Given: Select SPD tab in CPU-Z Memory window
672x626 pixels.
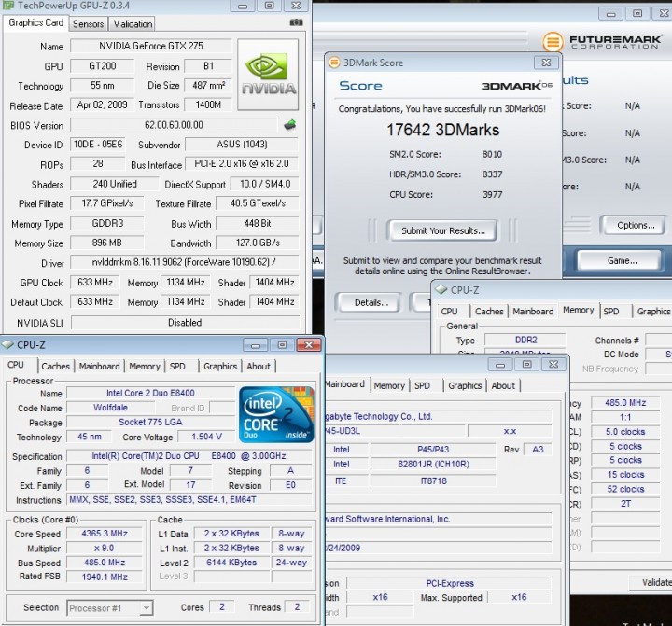Looking at the screenshot, I should [x=611, y=312].
